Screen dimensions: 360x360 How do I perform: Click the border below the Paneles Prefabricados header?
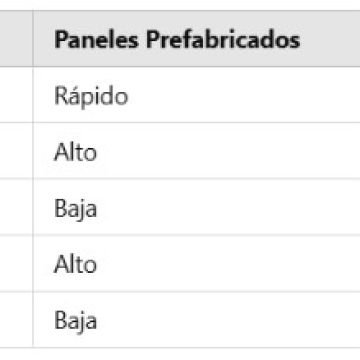pos(197,67)
